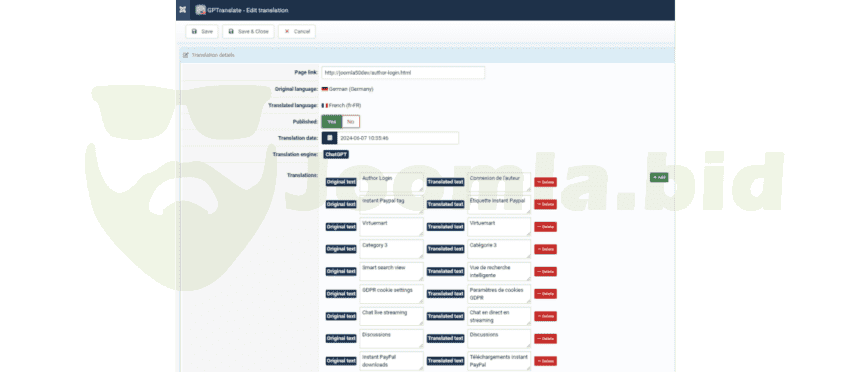850x372 pixels.
Task: Click the GPTranslate component icon in title bar
Action: 201,10
